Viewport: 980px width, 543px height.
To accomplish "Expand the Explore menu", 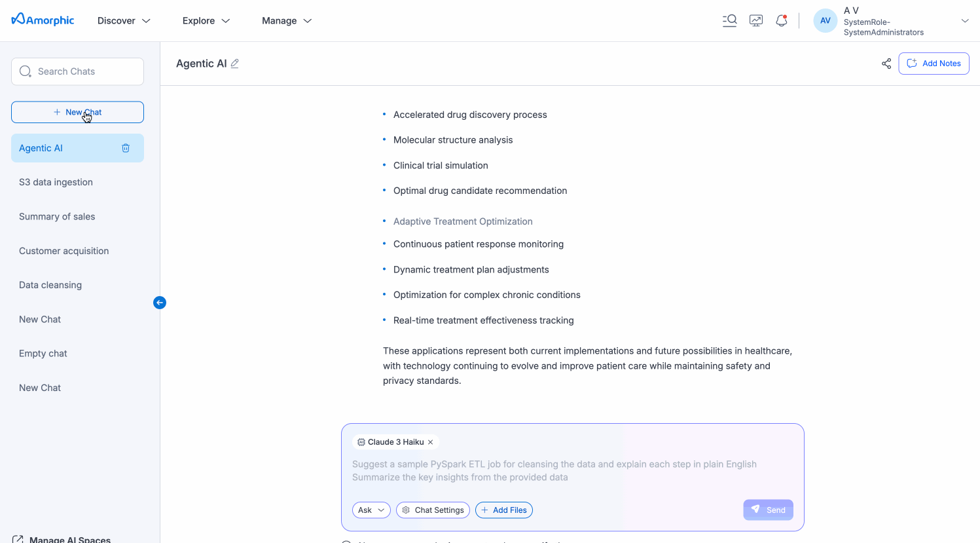I will 206,21.
